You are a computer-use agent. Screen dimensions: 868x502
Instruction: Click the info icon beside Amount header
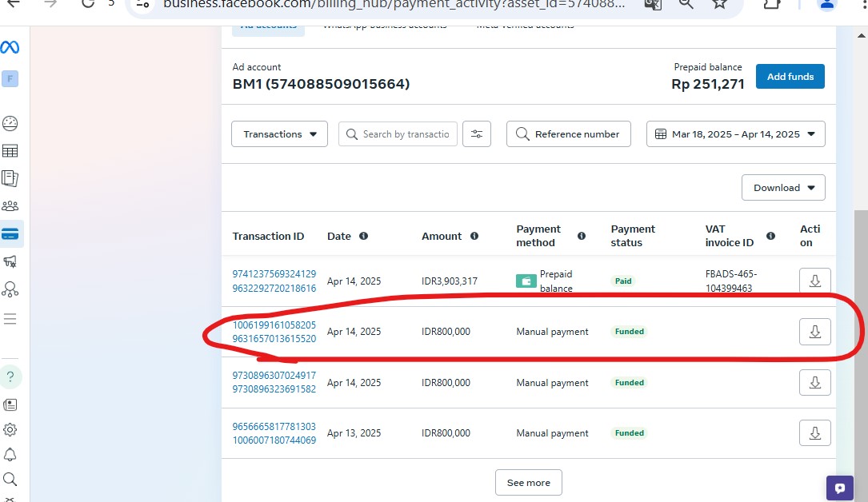pyautogui.click(x=474, y=237)
